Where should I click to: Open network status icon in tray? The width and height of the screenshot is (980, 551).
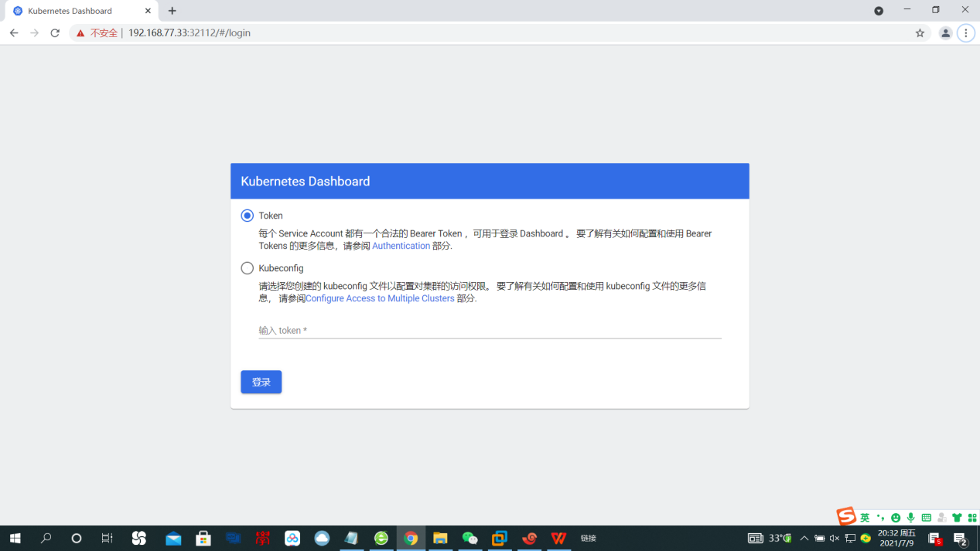850,538
